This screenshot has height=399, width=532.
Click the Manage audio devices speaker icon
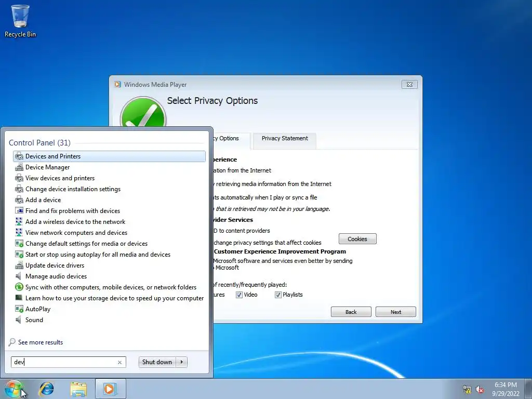(x=19, y=276)
